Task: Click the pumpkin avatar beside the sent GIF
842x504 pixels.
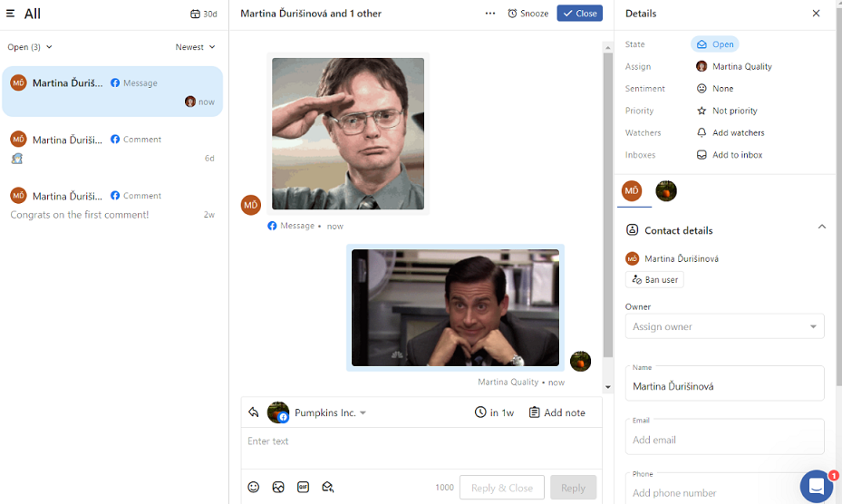Action: click(580, 361)
